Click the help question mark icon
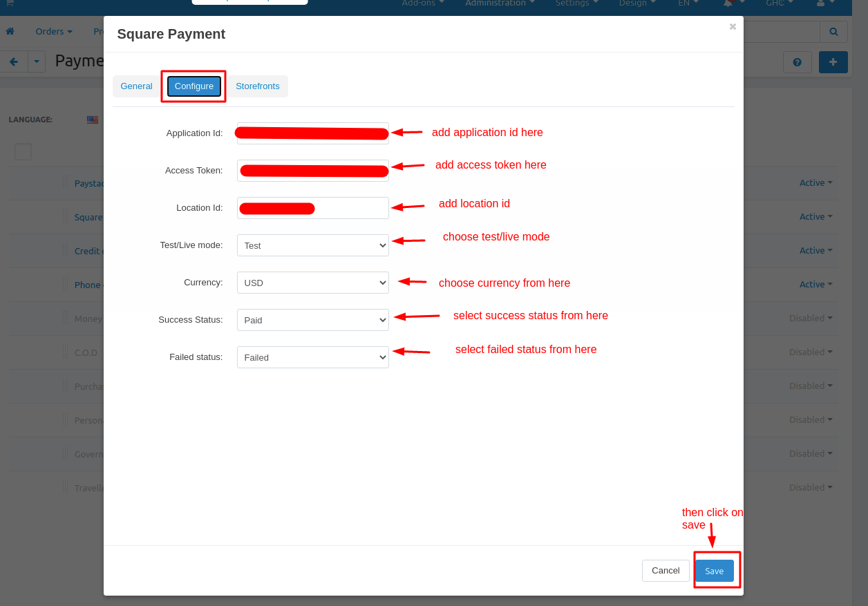Viewport: 868px width, 606px height. pyautogui.click(x=797, y=62)
